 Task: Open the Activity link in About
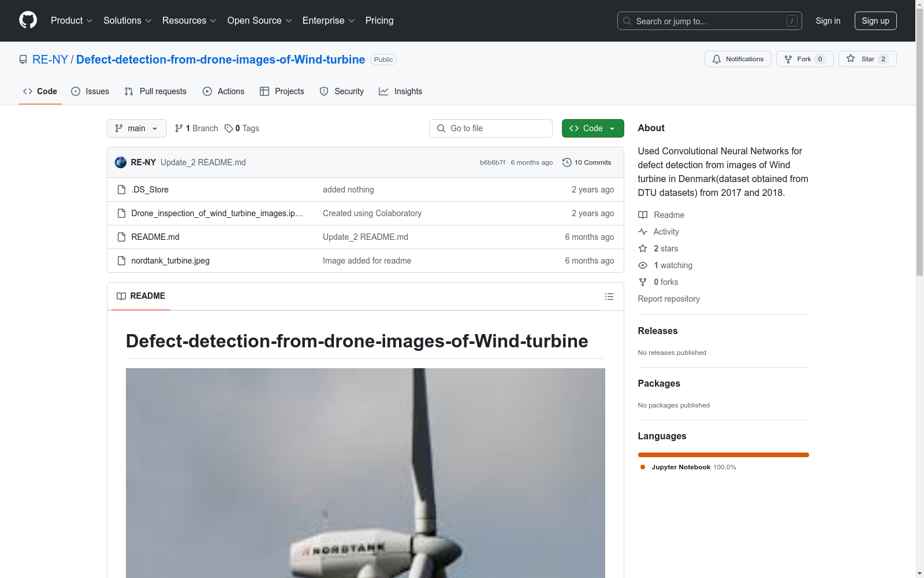pyautogui.click(x=666, y=232)
